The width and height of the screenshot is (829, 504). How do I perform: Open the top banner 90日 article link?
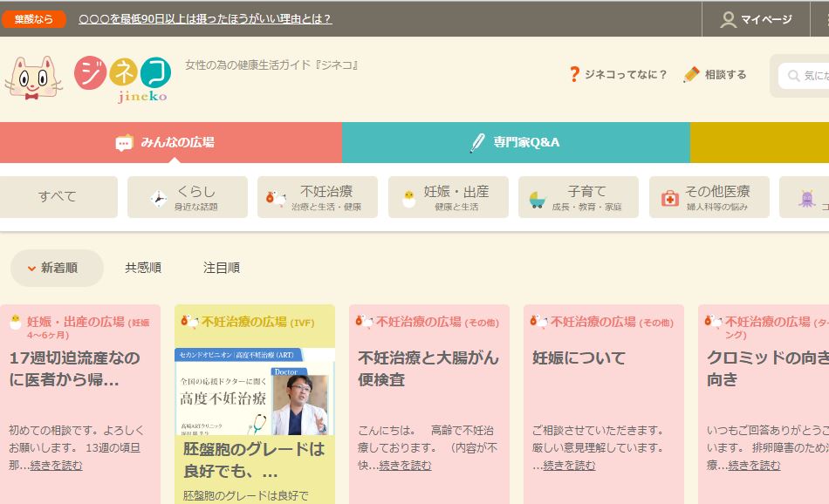click(205, 18)
